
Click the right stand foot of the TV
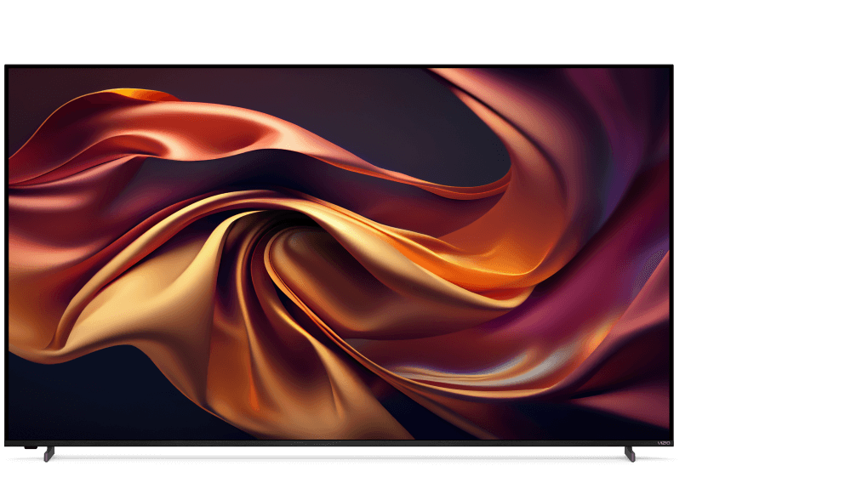(x=629, y=453)
